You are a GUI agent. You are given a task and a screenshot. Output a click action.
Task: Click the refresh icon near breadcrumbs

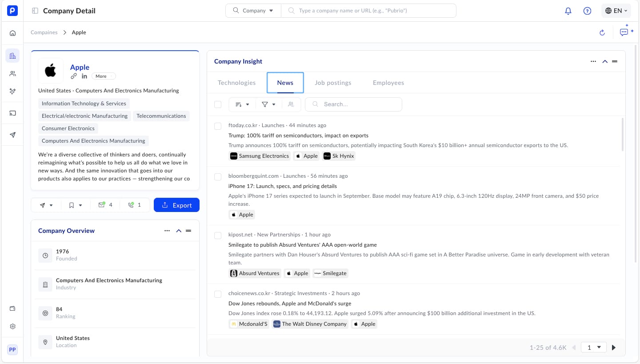602,32
